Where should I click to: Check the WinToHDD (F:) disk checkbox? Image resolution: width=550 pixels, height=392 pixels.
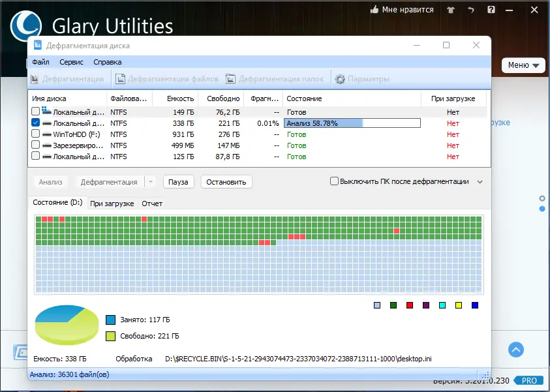(35, 134)
